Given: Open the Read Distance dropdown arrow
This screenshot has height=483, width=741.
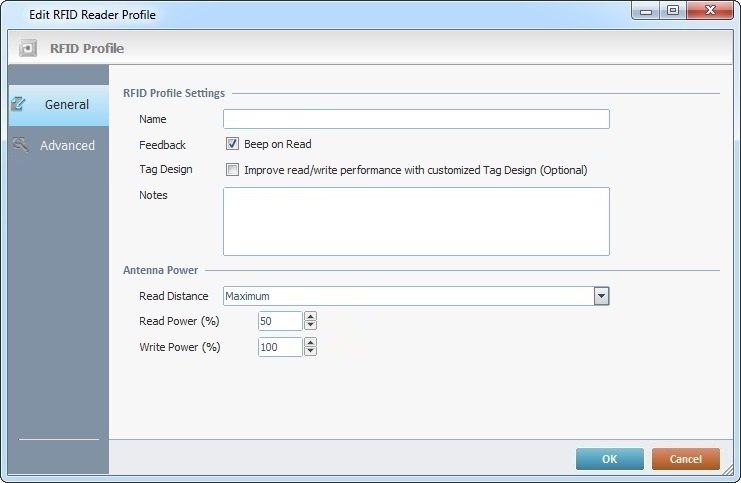Looking at the screenshot, I should [x=601, y=296].
